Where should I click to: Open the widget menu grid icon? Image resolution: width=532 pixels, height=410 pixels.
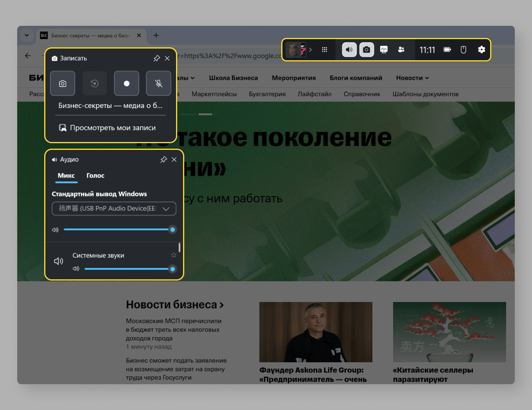(325, 50)
